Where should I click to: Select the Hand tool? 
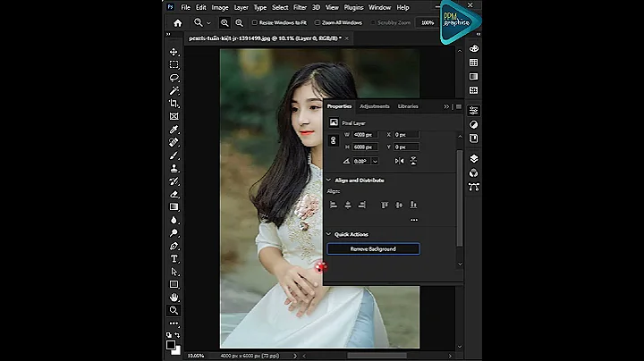click(x=174, y=297)
